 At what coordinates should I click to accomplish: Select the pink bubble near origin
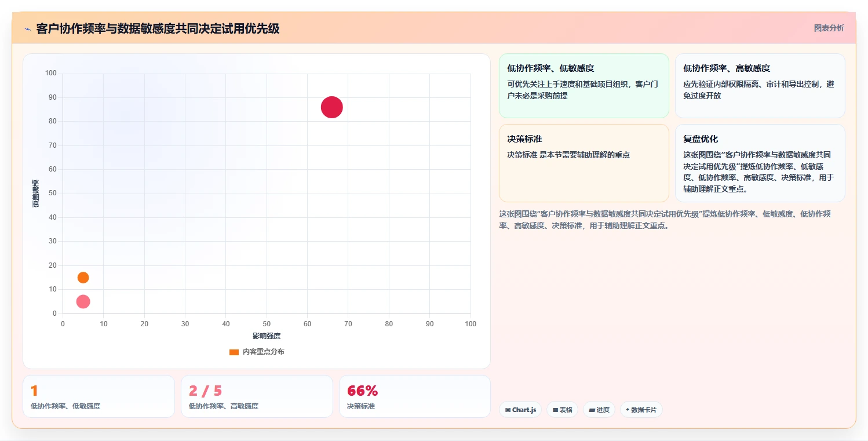(x=83, y=301)
